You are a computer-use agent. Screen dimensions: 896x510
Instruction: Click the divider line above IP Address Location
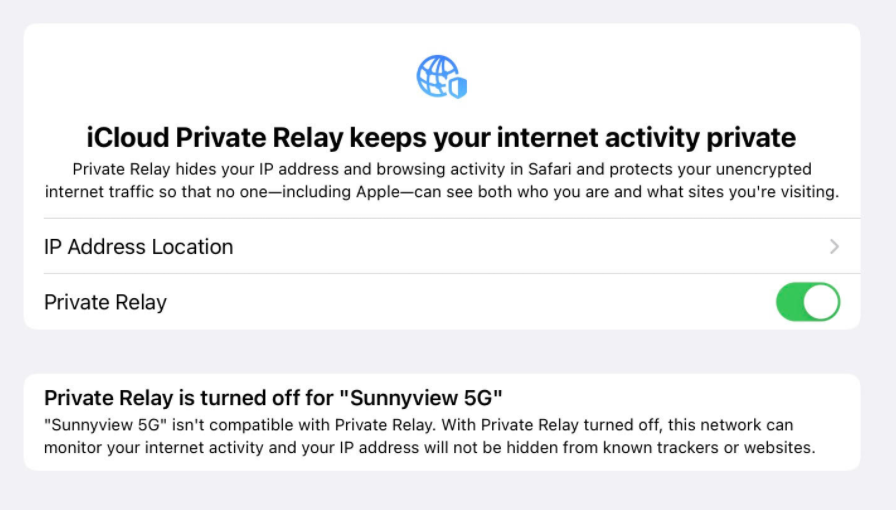451,218
